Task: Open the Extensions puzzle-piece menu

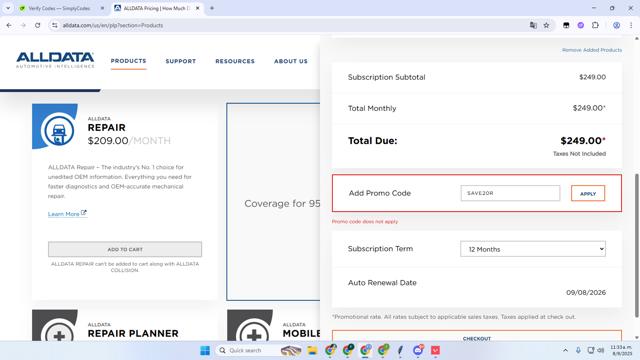Action: pyautogui.click(x=595, y=25)
